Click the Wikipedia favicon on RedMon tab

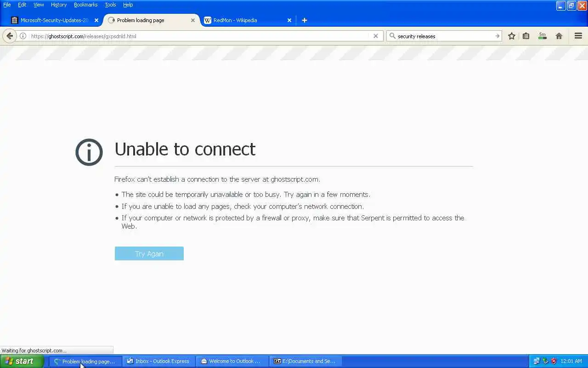[x=208, y=20]
